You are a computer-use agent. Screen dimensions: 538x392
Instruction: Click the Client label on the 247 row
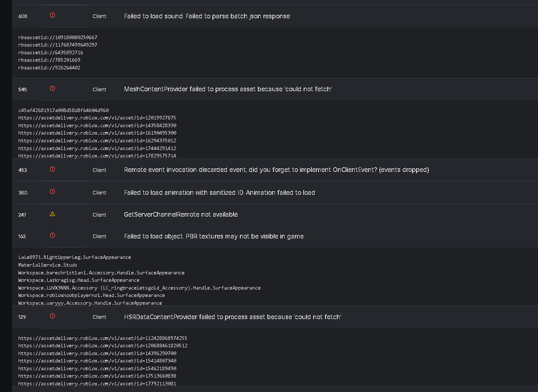tap(99, 215)
